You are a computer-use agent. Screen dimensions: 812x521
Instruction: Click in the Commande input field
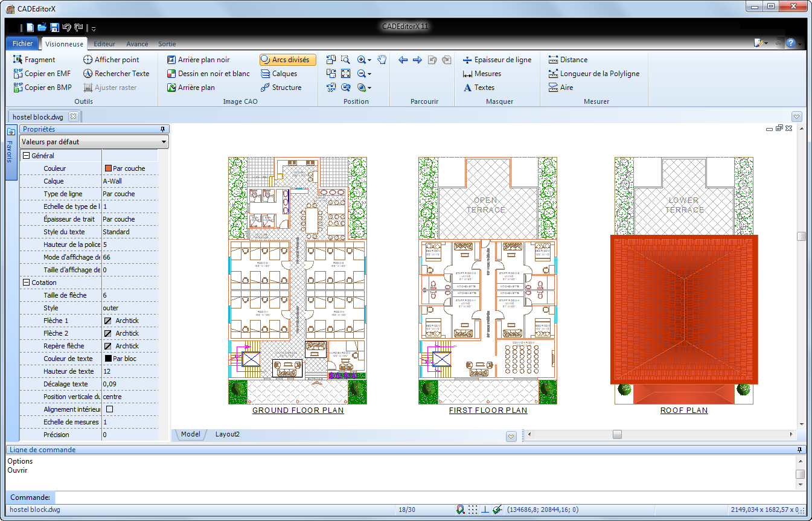[x=423, y=497]
